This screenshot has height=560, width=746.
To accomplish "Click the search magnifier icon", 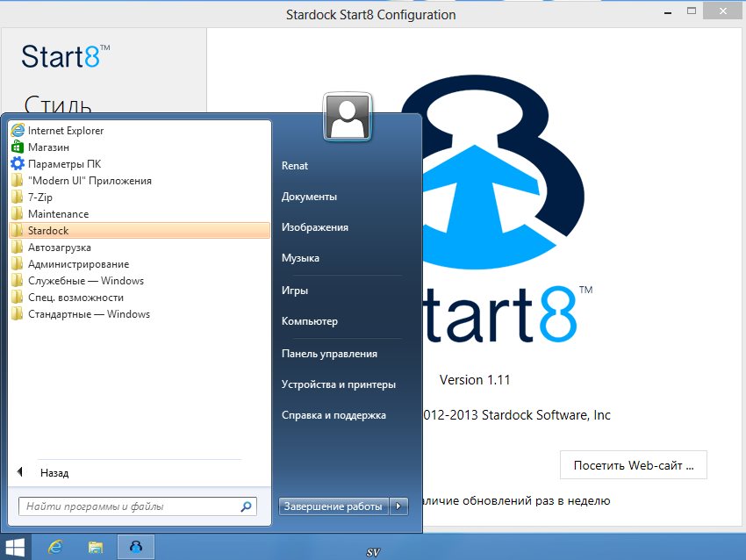I will point(246,506).
